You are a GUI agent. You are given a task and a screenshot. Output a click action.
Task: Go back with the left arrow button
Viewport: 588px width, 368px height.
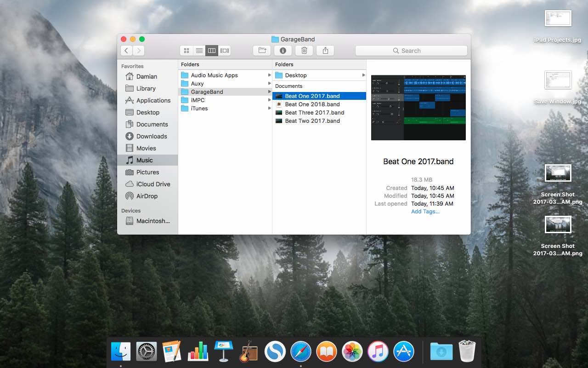pyautogui.click(x=127, y=51)
